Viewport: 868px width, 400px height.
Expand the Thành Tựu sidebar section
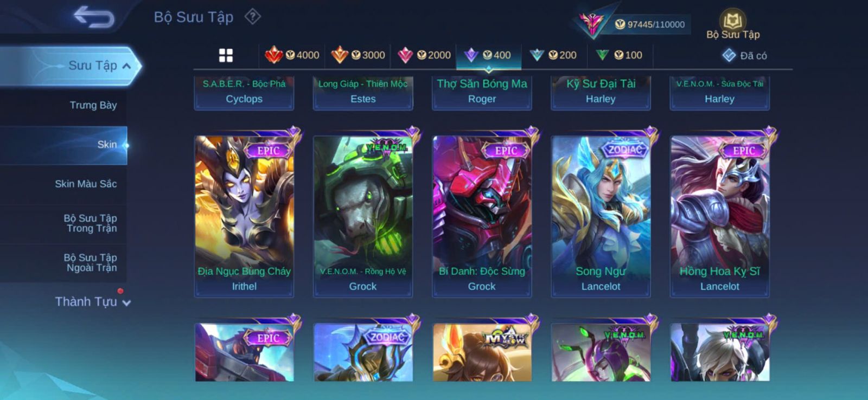pos(92,301)
